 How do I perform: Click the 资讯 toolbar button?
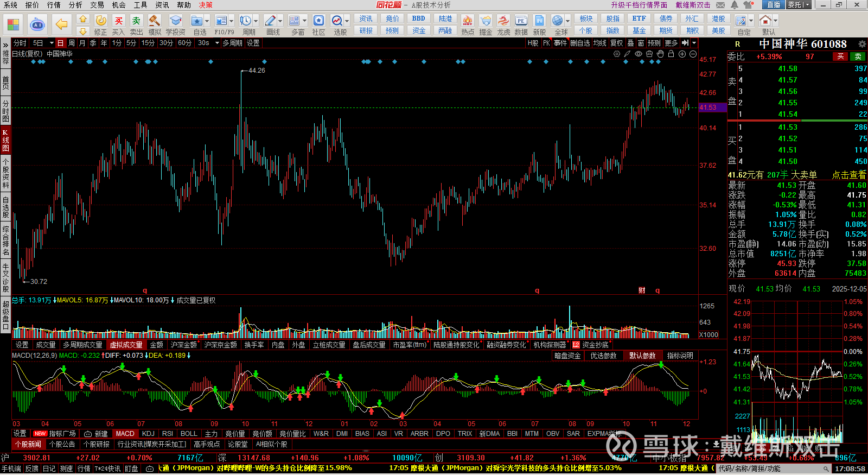tap(366, 18)
